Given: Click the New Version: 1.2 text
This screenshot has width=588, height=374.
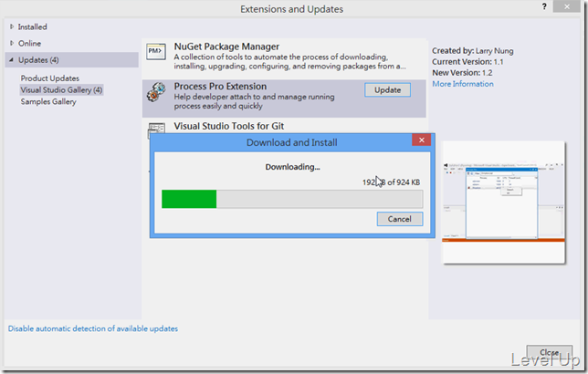Looking at the screenshot, I should tap(462, 73).
